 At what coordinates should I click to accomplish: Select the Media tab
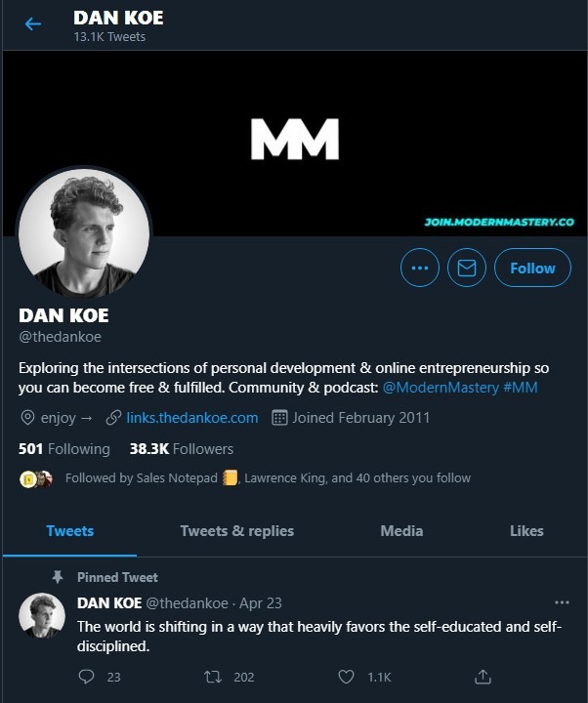coord(401,531)
